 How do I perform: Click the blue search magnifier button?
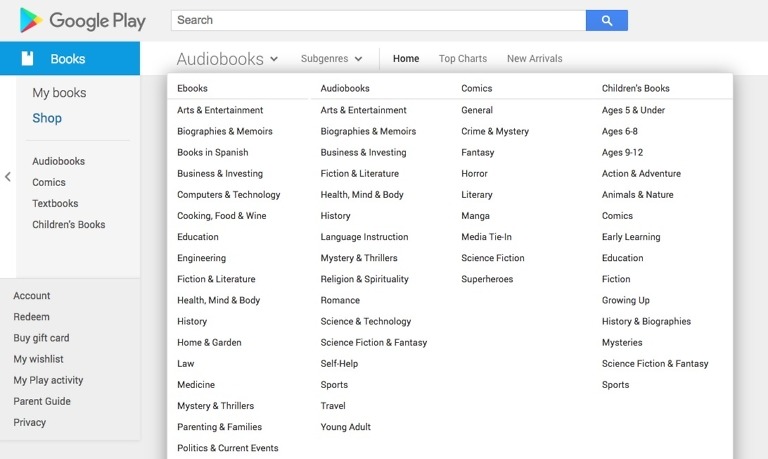click(x=606, y=20)
